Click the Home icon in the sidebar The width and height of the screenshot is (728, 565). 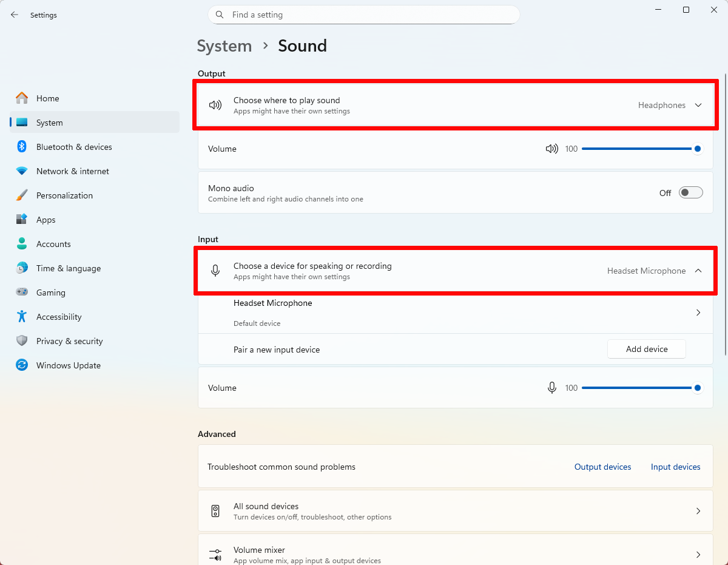tap(22, 98)
